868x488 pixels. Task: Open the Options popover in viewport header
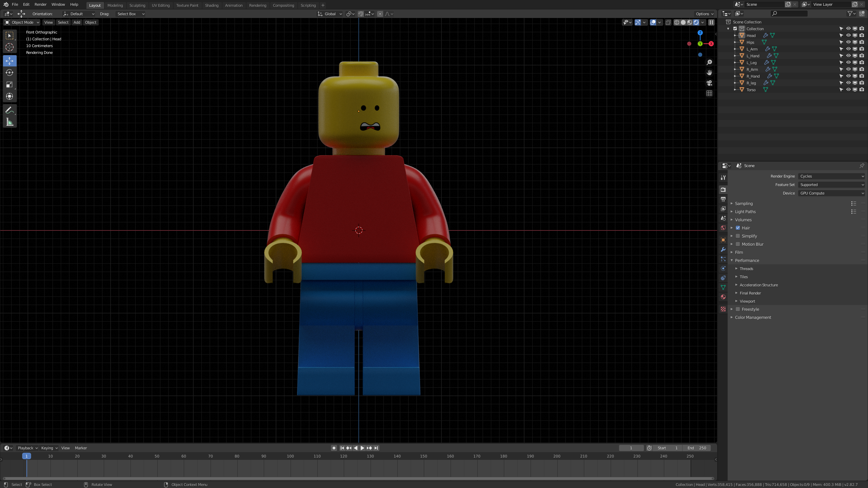704,14
